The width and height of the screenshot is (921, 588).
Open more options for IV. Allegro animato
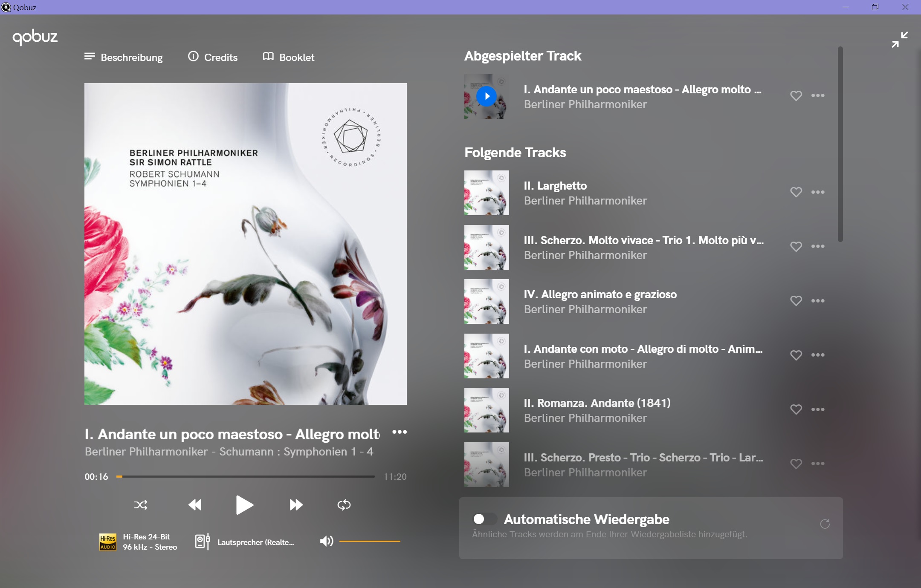click(x=818, y=301)
